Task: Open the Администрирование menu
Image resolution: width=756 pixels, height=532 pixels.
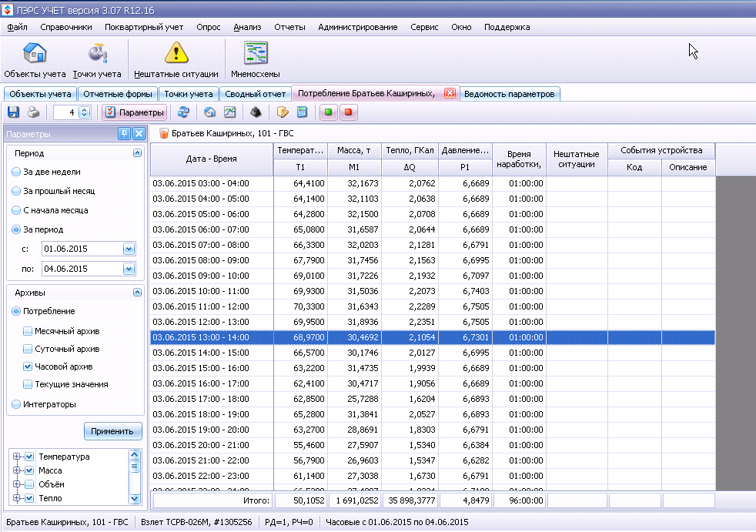Action: pos(358,27)
